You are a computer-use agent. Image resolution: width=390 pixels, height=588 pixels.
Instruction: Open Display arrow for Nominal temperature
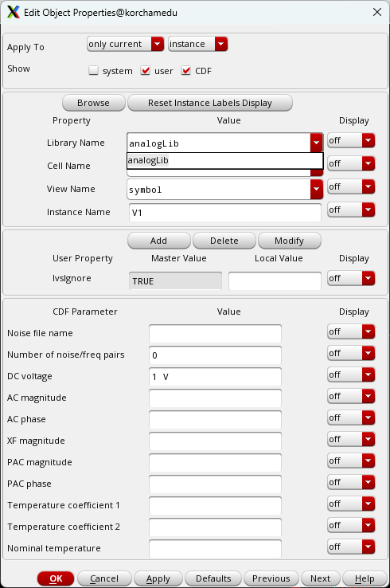[369, 547]
